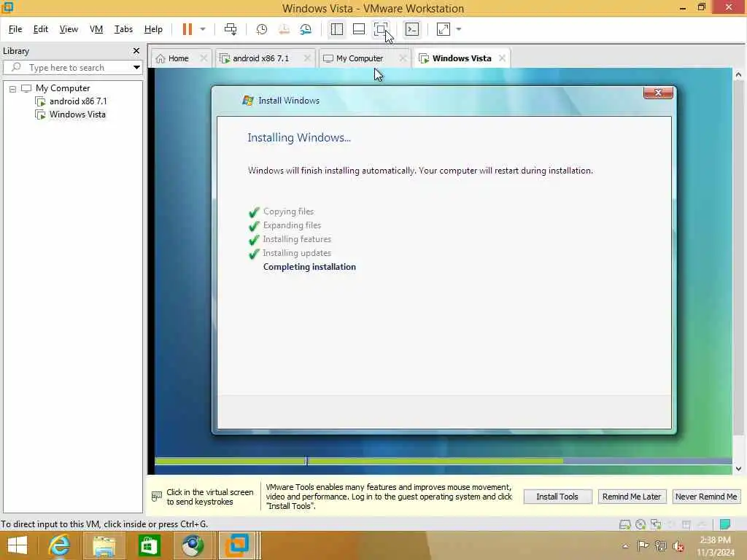Click the Install Tools button
This screenshot has height=560, width=747.
(x=557, y=497)
